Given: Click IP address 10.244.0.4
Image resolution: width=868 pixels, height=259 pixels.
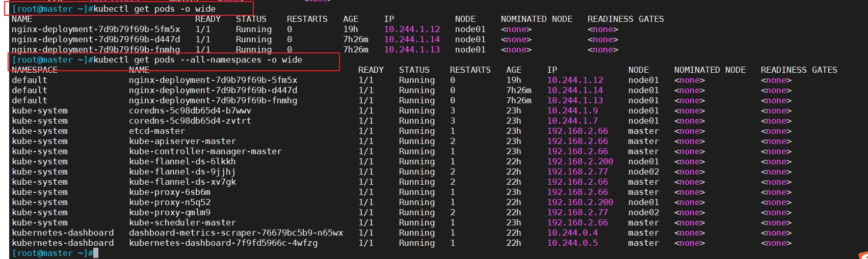Looking at the screenshot, I should click(572, 233).
